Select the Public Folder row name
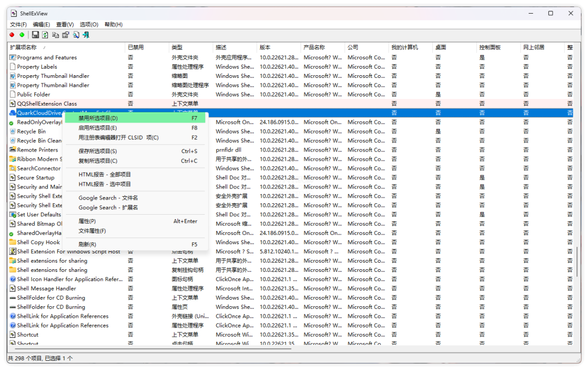588x370 pixels. (x=33, y=95)
